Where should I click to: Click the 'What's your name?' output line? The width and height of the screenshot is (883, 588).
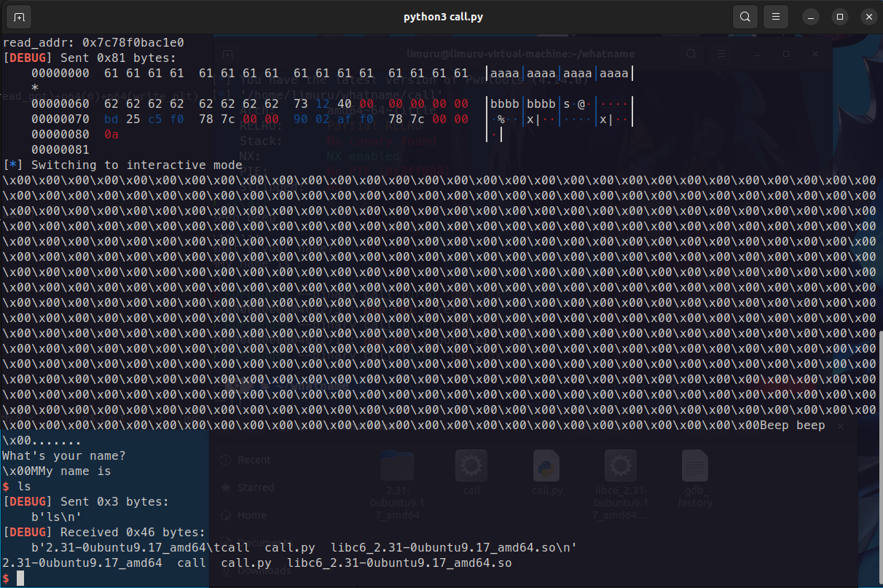(x=64, y=456)
